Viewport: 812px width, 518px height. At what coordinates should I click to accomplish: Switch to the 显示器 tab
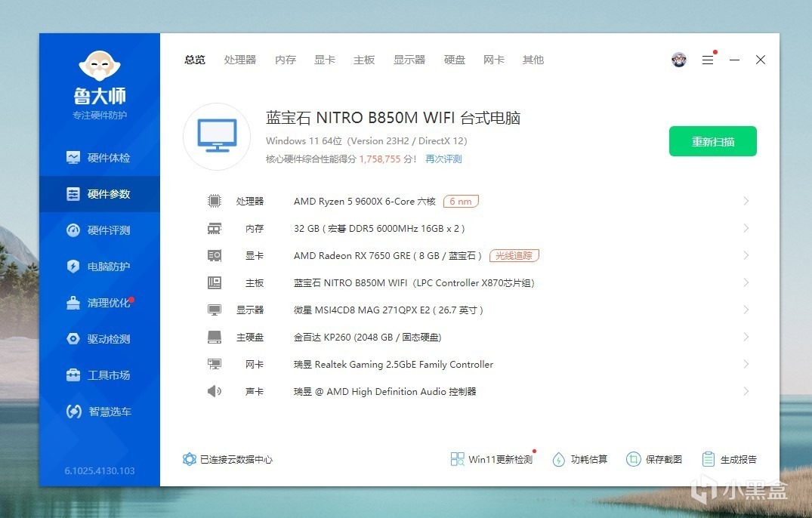pyautogui.click(x=409, y=60)
